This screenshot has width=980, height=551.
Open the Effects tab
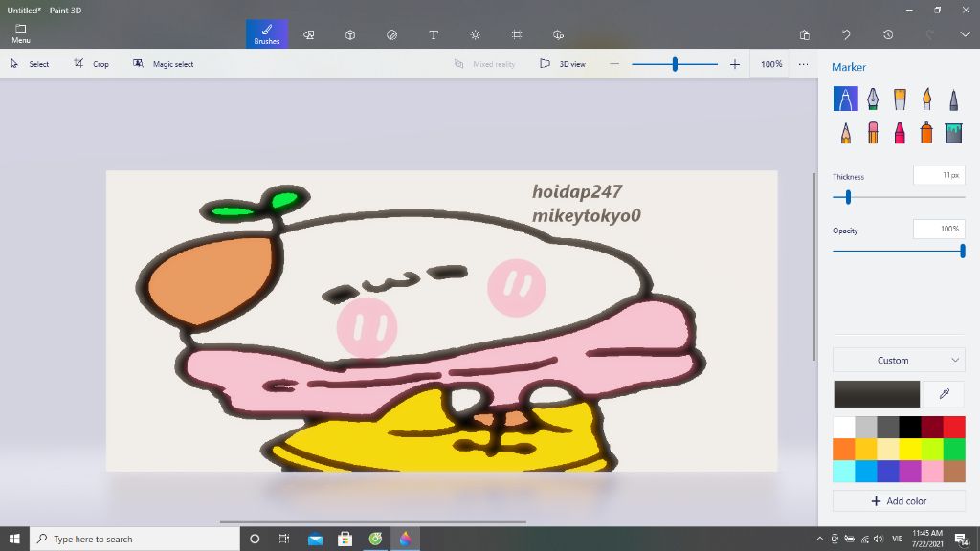[475, 35]
